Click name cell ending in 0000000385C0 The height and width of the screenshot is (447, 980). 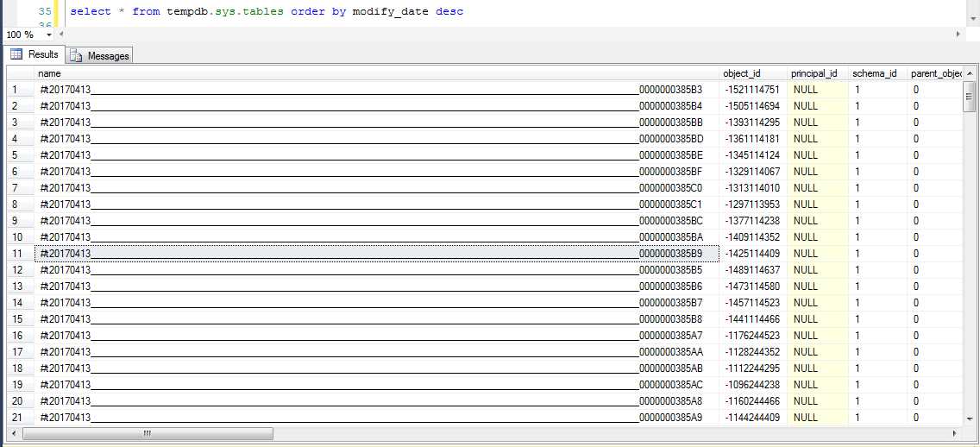377,187
